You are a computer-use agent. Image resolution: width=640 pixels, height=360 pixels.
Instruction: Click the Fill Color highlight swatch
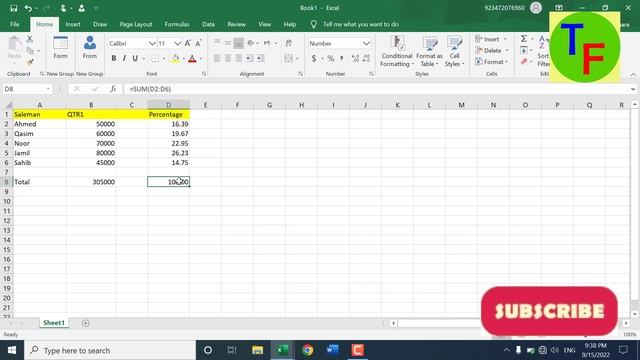click(x=175, y=59)
